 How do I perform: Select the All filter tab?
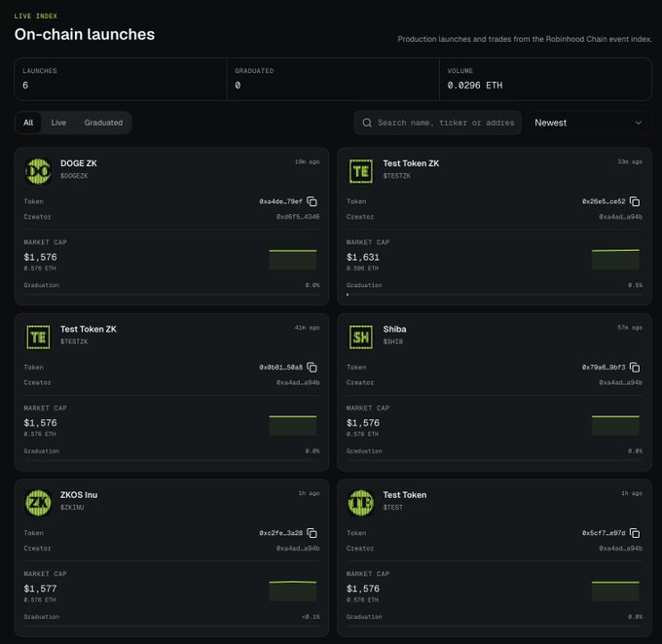click(x=28, y=123)
